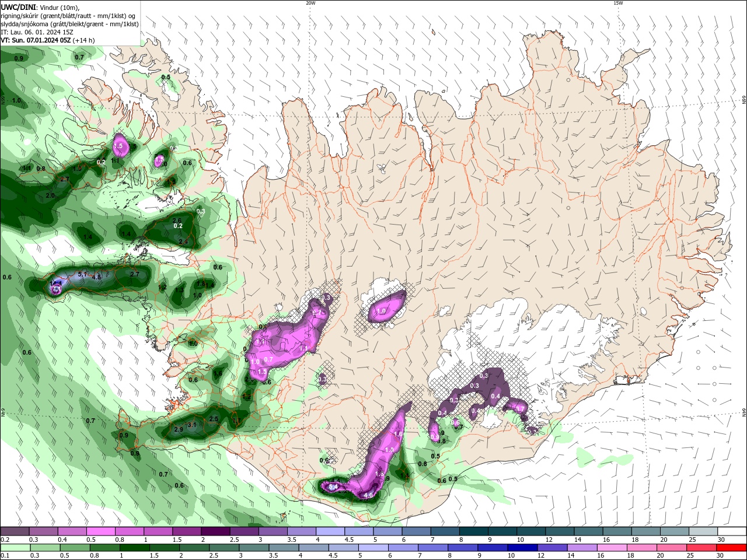Viewport: 747px width, 560px height.
Task: Select the snow legend swatch between 0.2 and 0.3
Action: pyautogui.click(x=15, y=531)
